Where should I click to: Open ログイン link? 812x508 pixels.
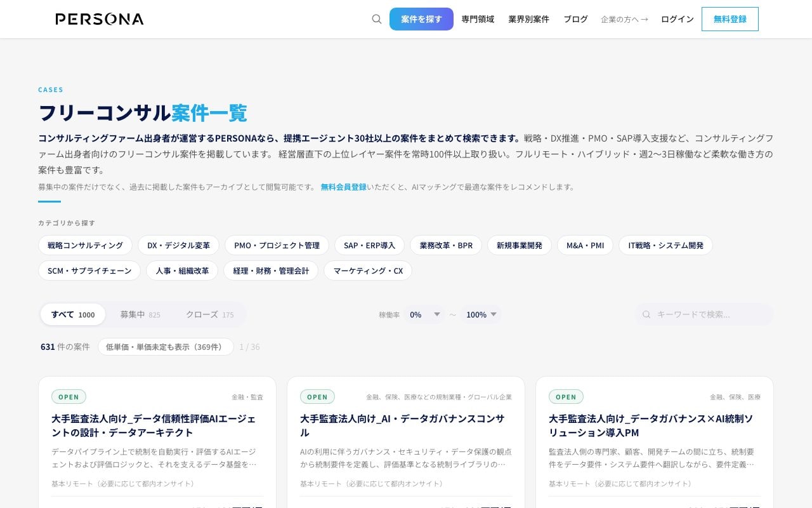[x=678, y=19]
